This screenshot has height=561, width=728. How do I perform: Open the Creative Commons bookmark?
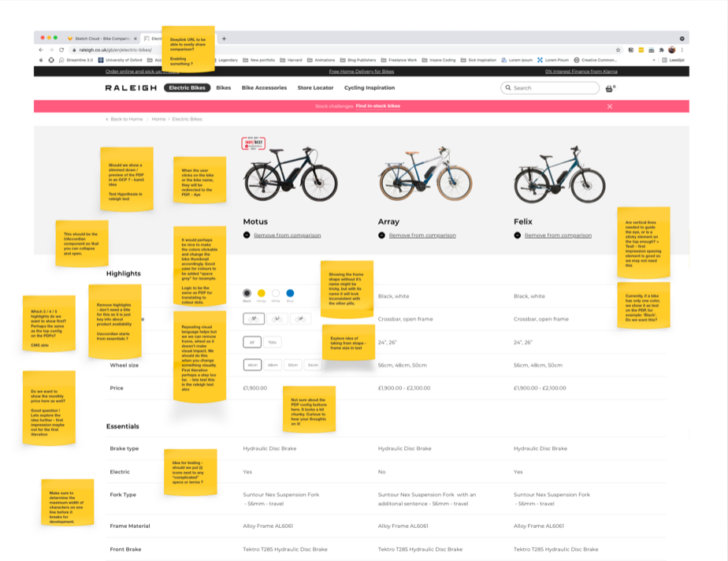[x=595, y=60]
